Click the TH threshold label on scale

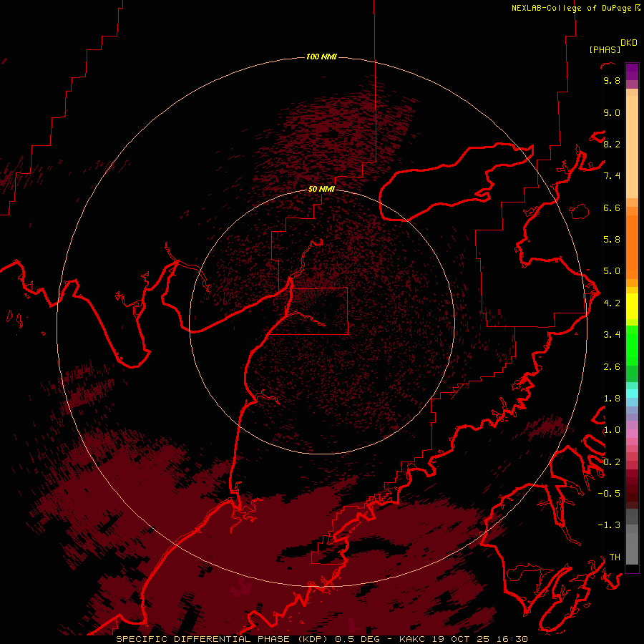tap(615, 557)
